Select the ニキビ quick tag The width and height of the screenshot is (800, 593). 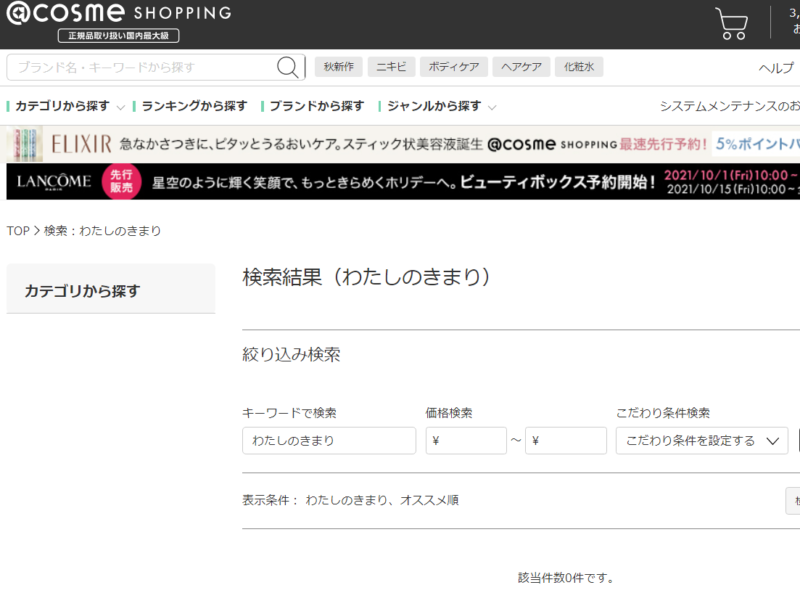click(x=391, y=67)
